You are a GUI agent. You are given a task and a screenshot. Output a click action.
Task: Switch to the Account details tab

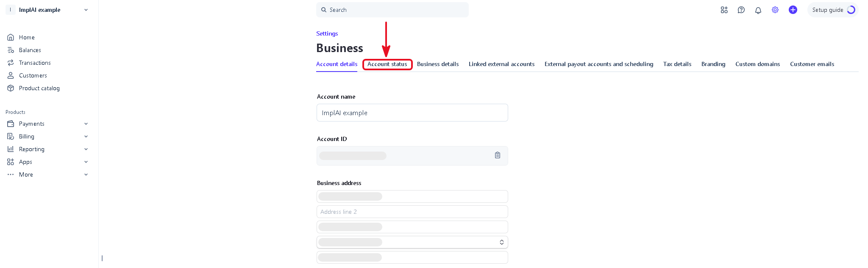click(337, 64)
